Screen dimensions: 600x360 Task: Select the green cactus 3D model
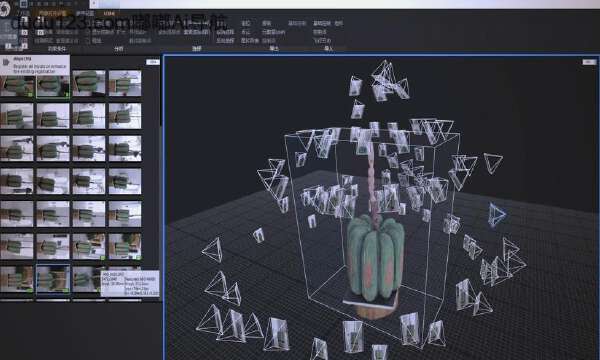point(375,257)
